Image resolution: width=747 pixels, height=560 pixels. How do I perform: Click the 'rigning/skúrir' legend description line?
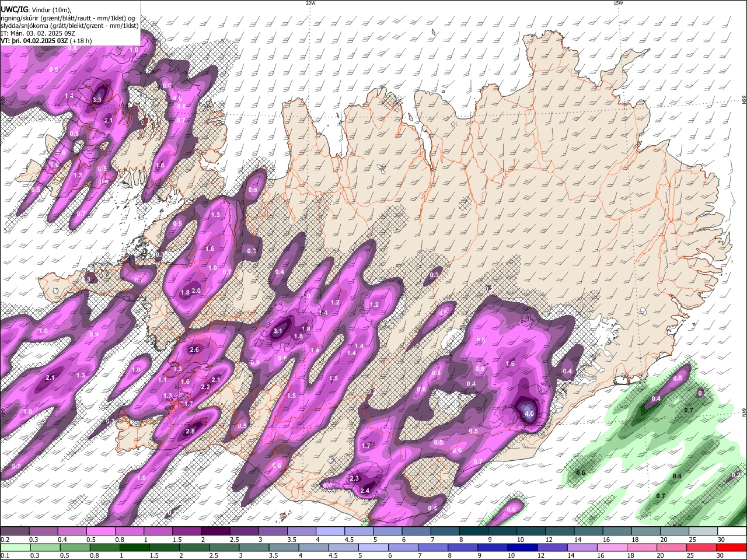67,17
